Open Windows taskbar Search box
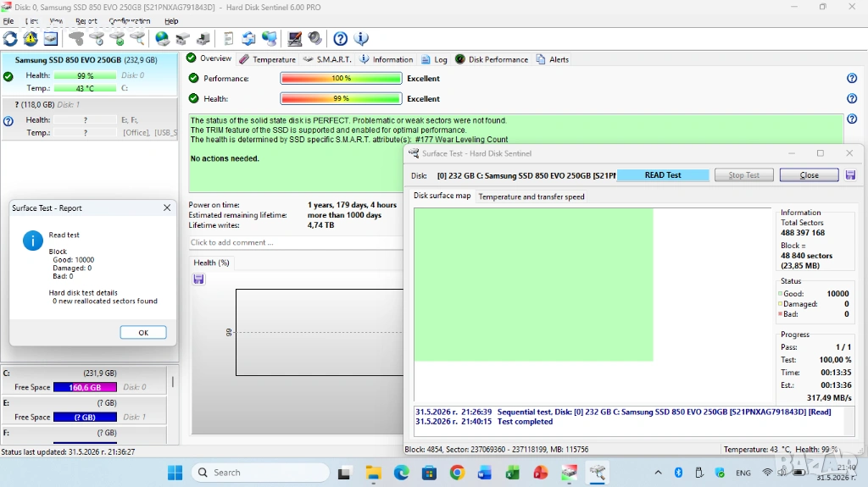 coord(260,473)
